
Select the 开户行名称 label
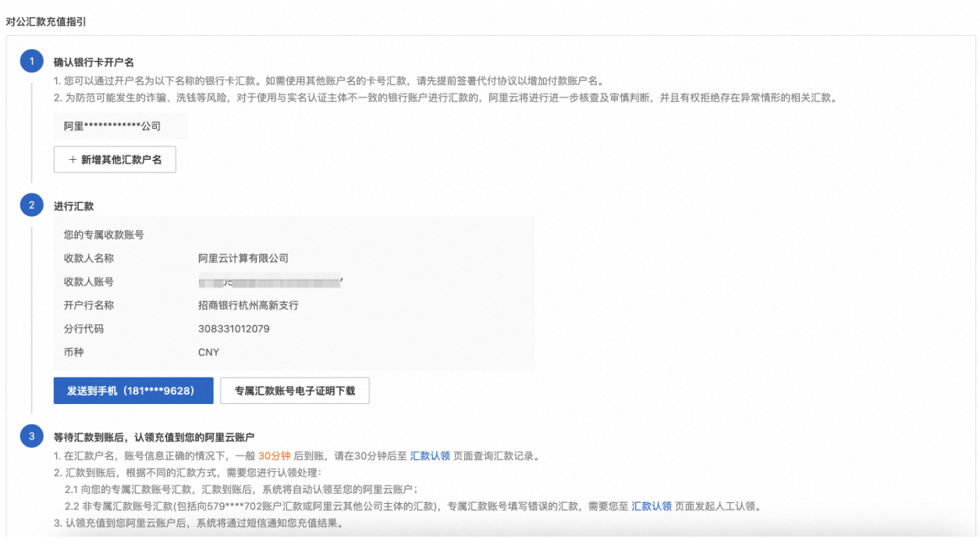click(x=89, y=305)
